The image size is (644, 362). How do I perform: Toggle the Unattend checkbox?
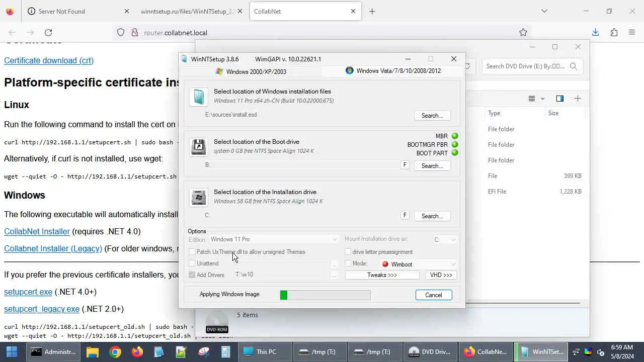point(192,263)
